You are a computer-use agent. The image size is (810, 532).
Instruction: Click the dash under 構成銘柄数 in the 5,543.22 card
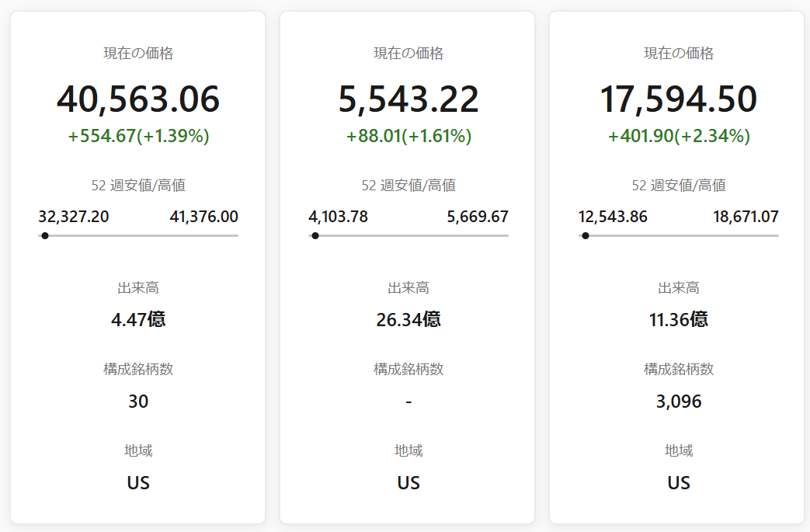pos(408,402)
